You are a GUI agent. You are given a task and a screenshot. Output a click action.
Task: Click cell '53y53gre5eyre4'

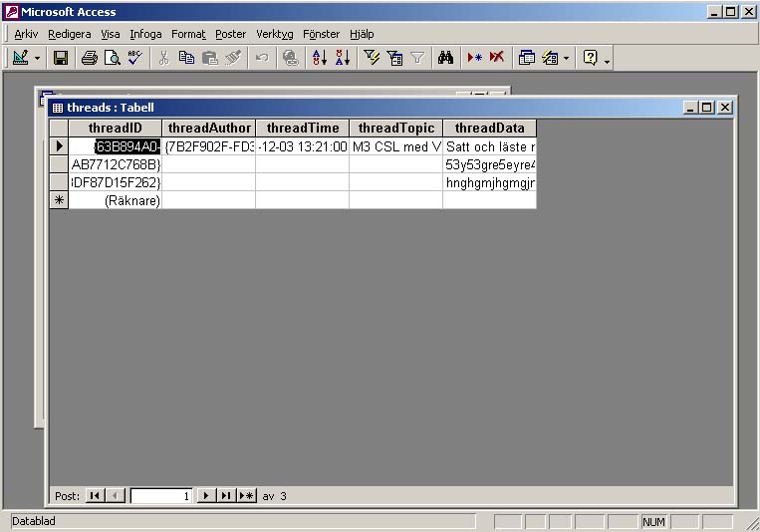click(489, 164)
